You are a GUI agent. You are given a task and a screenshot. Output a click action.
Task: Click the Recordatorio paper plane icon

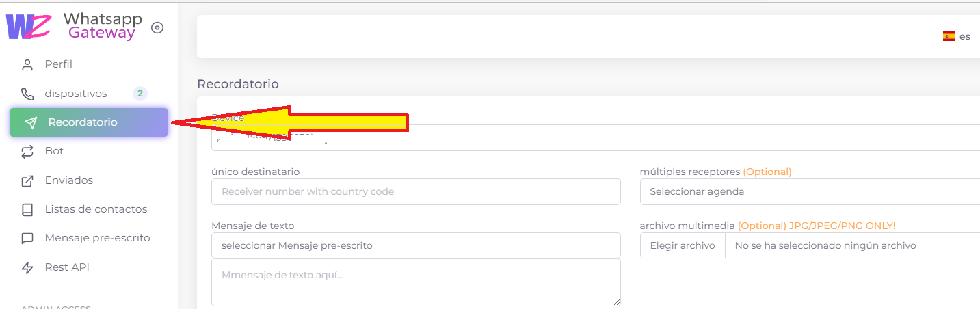(x=31, y=123)
